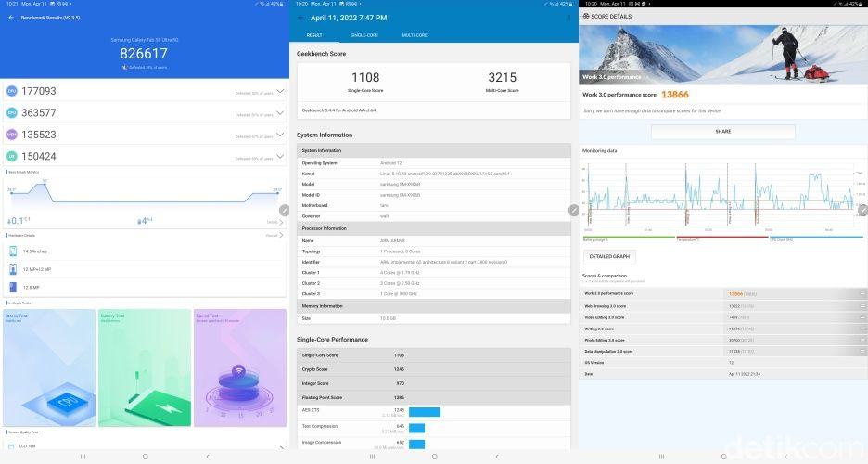Image resolution: width=868 pixels, height=464 pixels.
Task: Open Geekbench overflow menu icon
Action: click(569, 18)
